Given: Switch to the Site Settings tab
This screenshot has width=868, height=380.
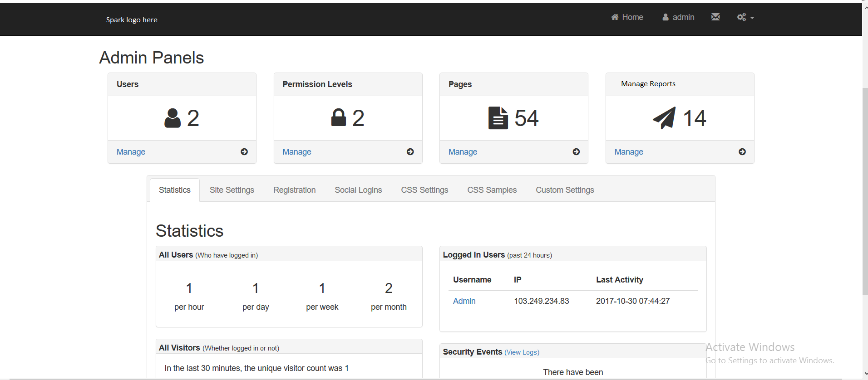Looking at the screenshot, I should click(x=232, y=190).
